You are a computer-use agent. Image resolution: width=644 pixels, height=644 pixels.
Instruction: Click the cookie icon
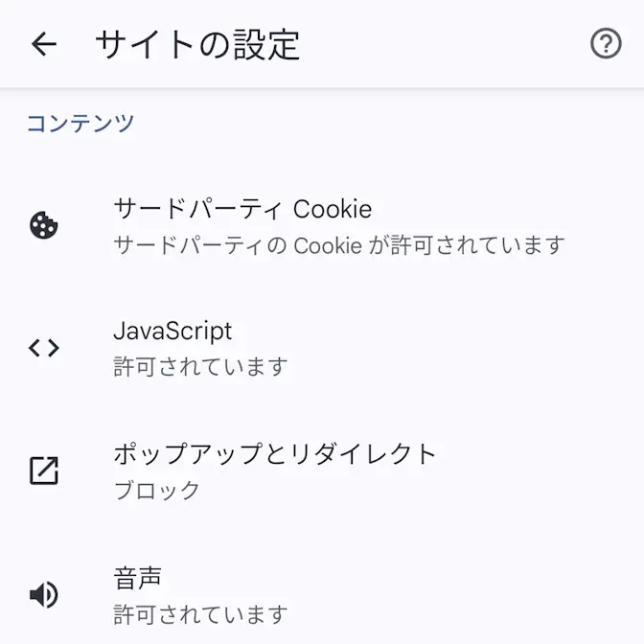coord(44,225)
